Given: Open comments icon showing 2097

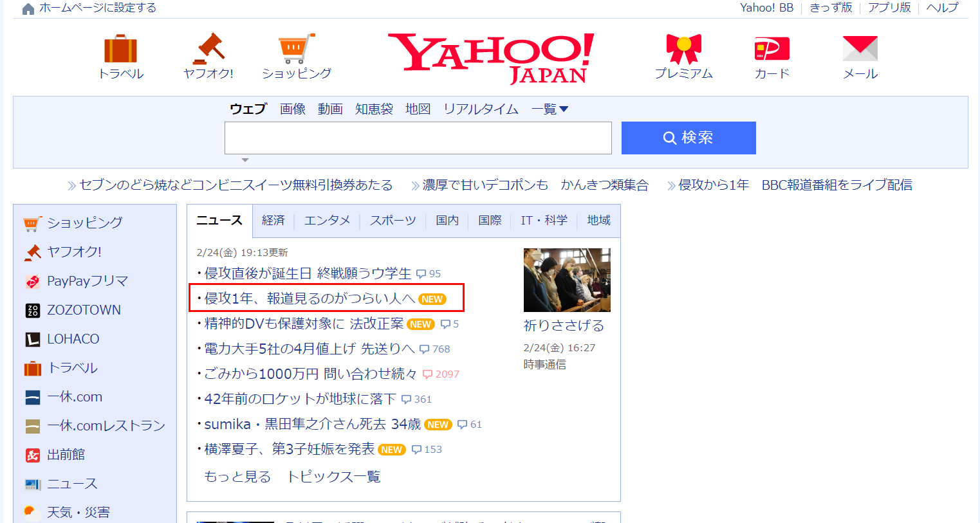Looking at the screenshot, I should coord(428,374).
